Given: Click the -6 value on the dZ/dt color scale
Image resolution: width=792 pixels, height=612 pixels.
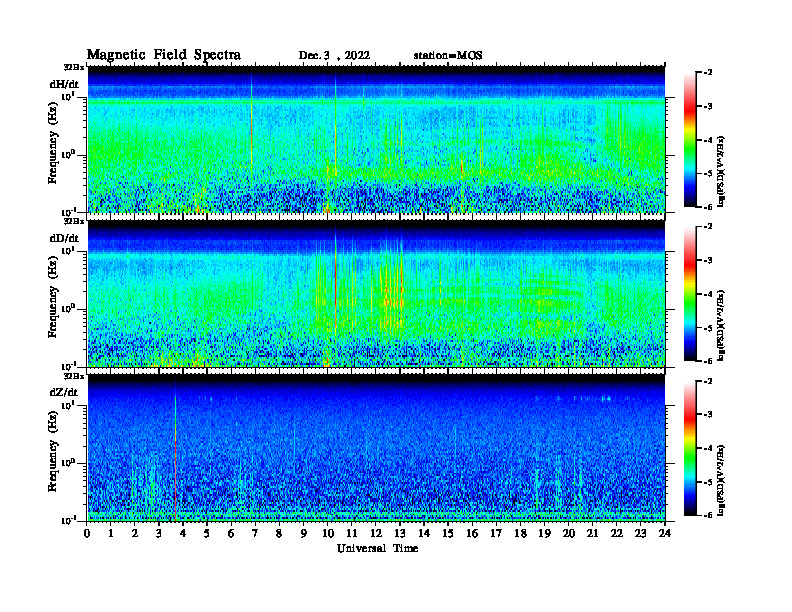Looking at the screenshot, I should pyautogui.click(x=708, y=515).
